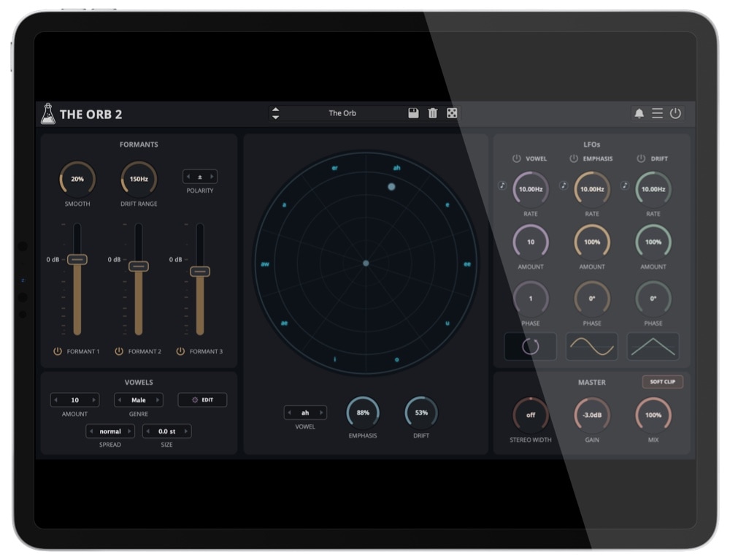Click Emphasis LFO Amount knob
Image resolution: width=730 pixels, height=560 pixels.
(x=592, y=242)
